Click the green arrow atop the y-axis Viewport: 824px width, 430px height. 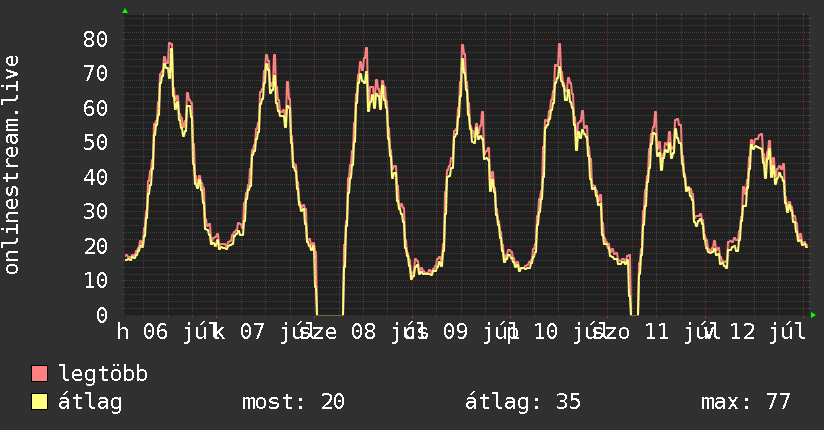tap(125, 11)
